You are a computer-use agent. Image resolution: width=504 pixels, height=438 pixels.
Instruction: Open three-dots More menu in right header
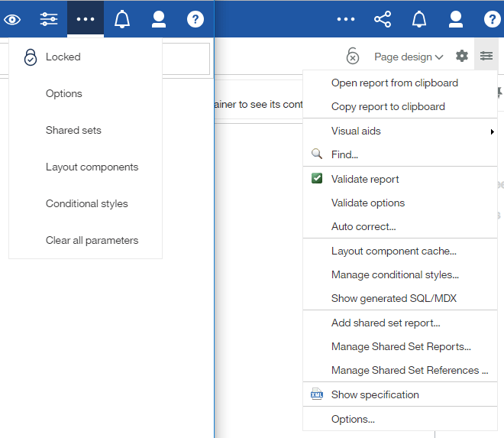[346, 19]
